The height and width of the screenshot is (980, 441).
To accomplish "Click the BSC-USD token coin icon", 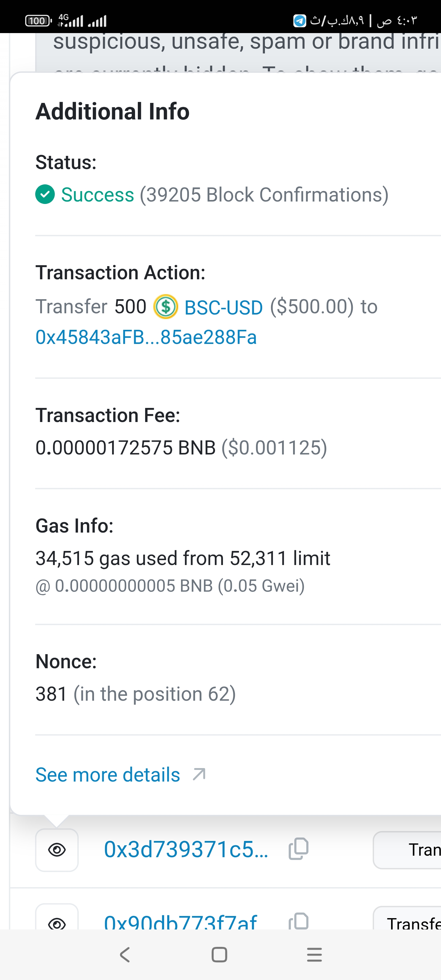I will [165, 307].
